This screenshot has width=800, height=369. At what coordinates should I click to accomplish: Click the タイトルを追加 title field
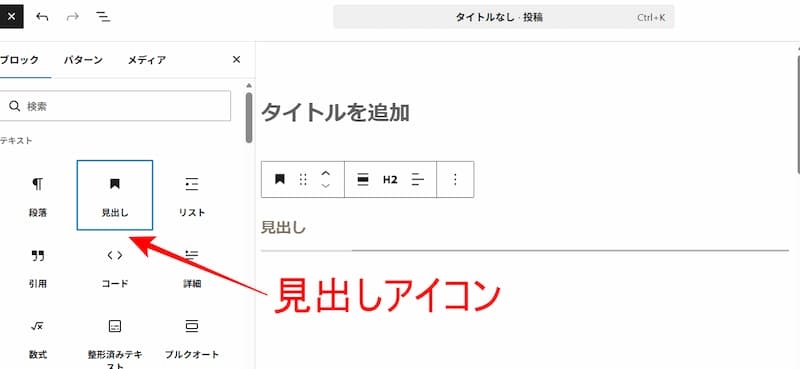pos(335,113)
